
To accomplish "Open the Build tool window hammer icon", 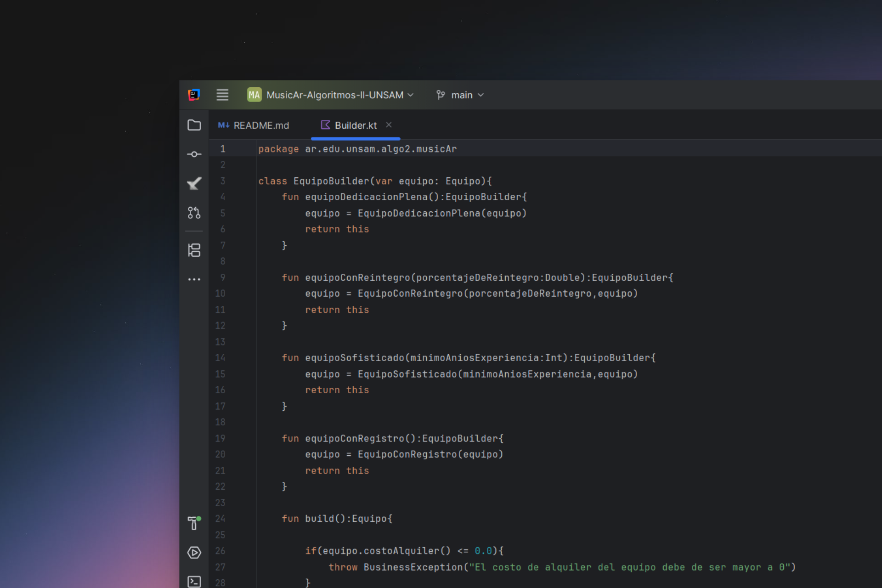I will point(194,523).
